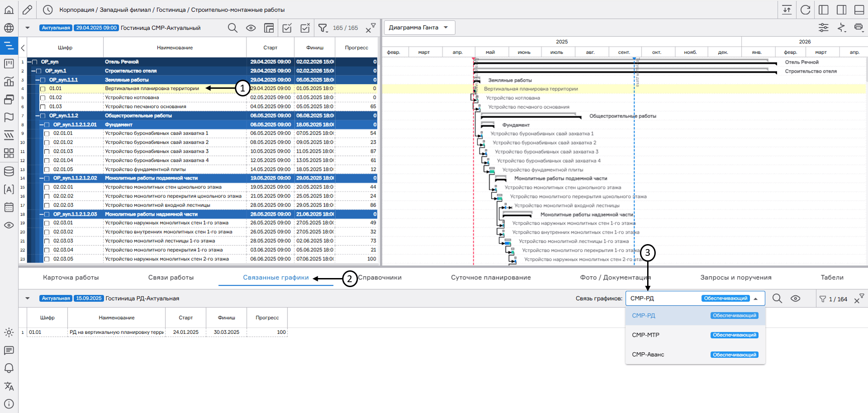Click the print icon above the Gantt chart
Viewport: 868px width, 413px height.
click(x=858, y=28)
